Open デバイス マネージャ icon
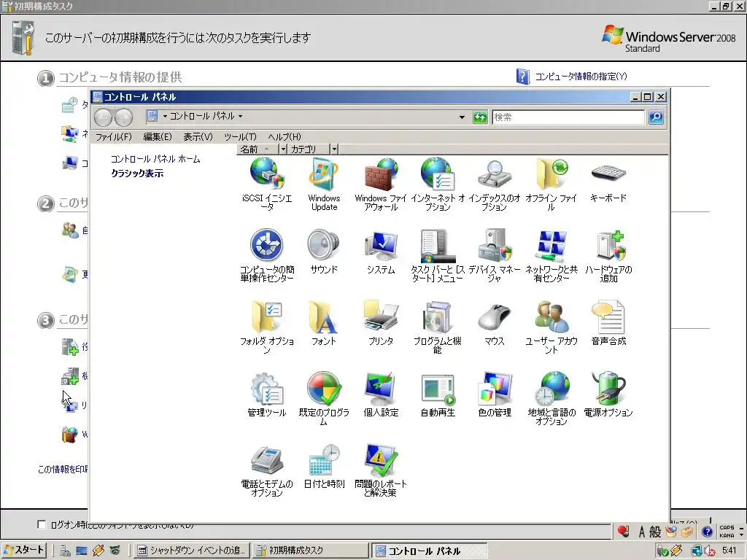 pyautogui.click(x=495, y=256)
